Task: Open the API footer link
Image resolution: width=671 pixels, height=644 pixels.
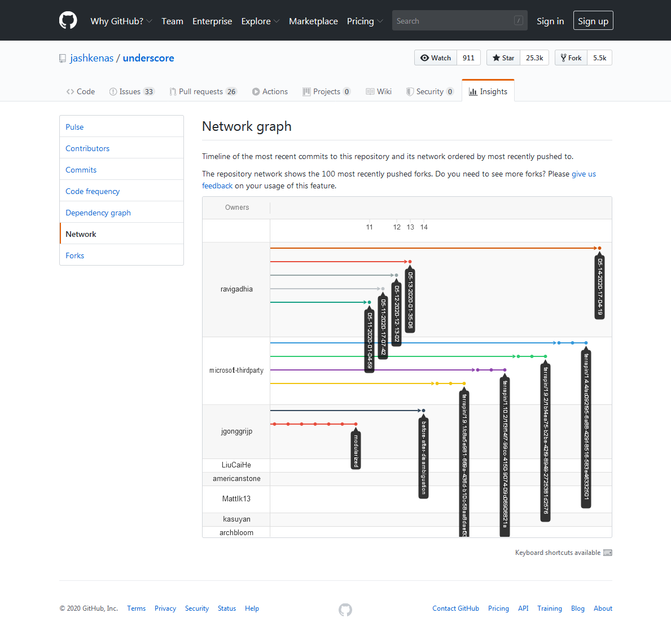Action: [523, 608]
